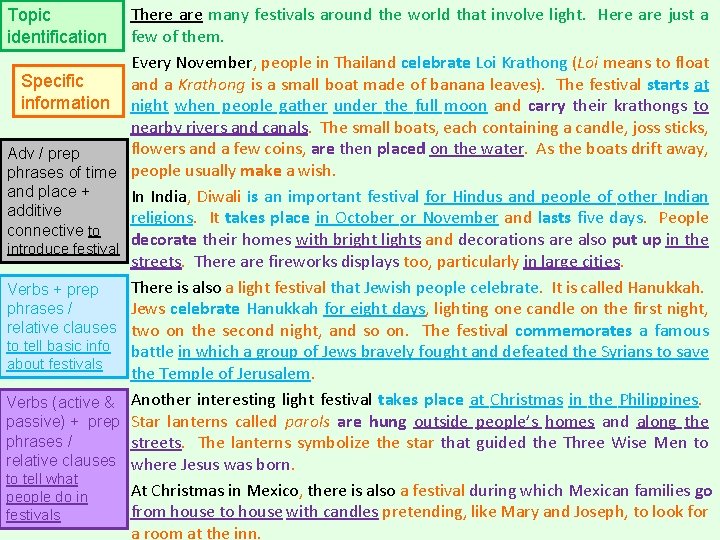Click the words 'Another interesting light festival'
This screenshot has height=540, width=720.
pyautogui.click(x=251, y=400)
